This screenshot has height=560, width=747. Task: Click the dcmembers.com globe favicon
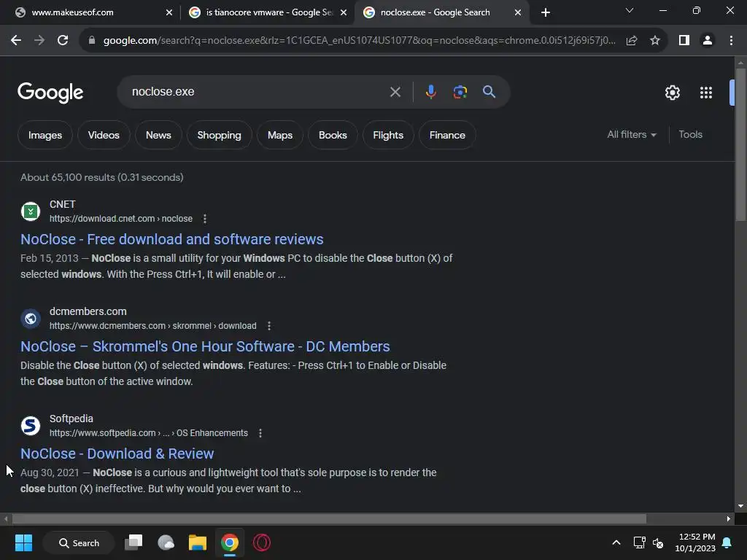click(x=31, y=318)
